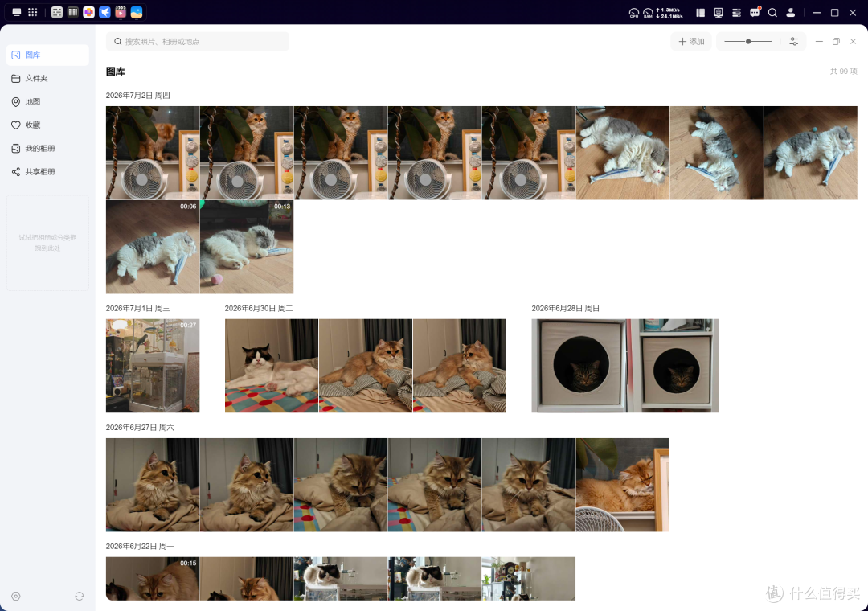Open the sidebar panel layout icon

(700, 12)
